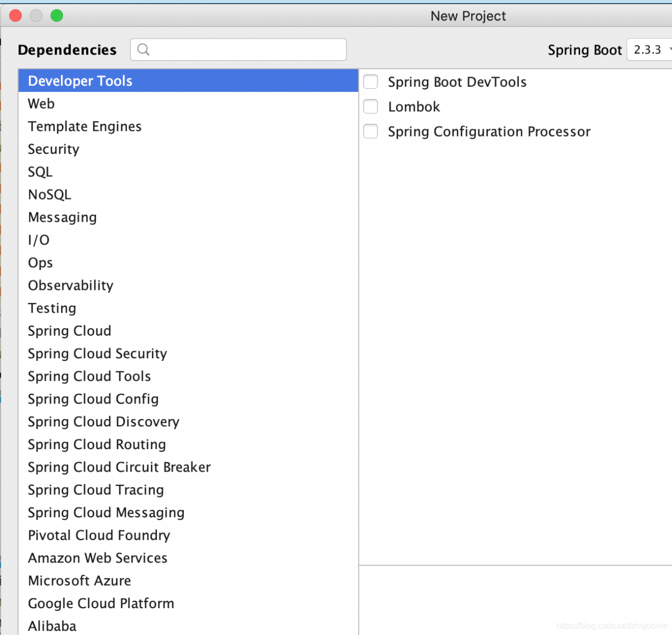
Task: Select the Developer Tools category
Action: coord(188,81)
